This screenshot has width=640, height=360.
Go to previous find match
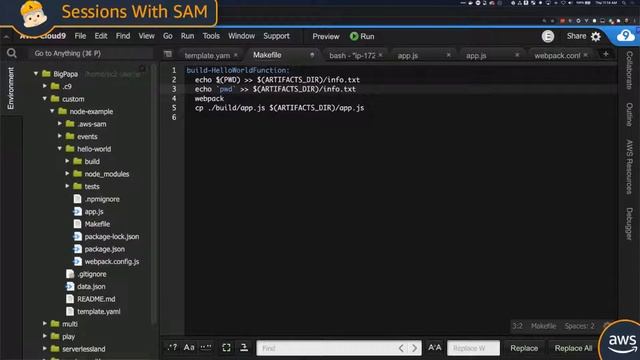click(401, 348)
